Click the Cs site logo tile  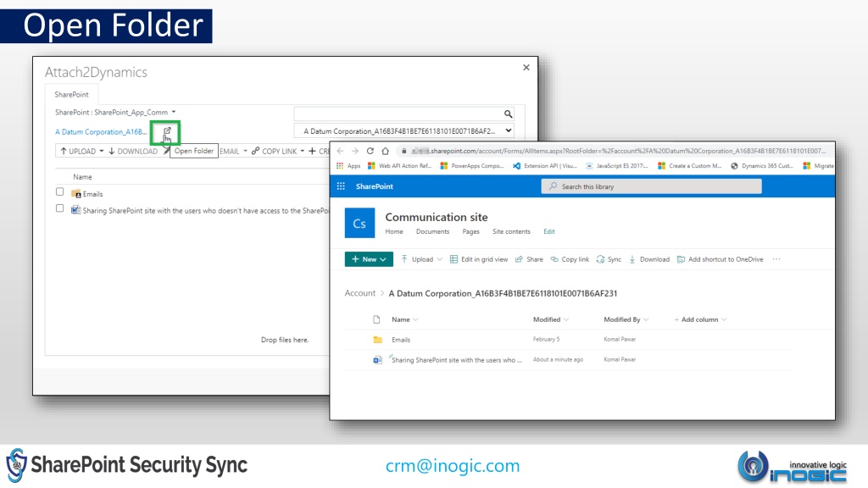click(359, 223)
